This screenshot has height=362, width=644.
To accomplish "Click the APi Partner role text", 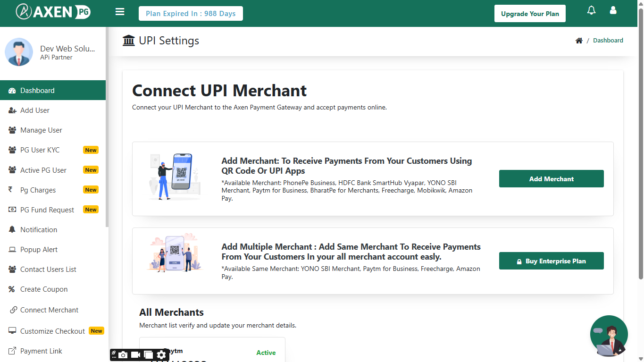I will point(56,58).
